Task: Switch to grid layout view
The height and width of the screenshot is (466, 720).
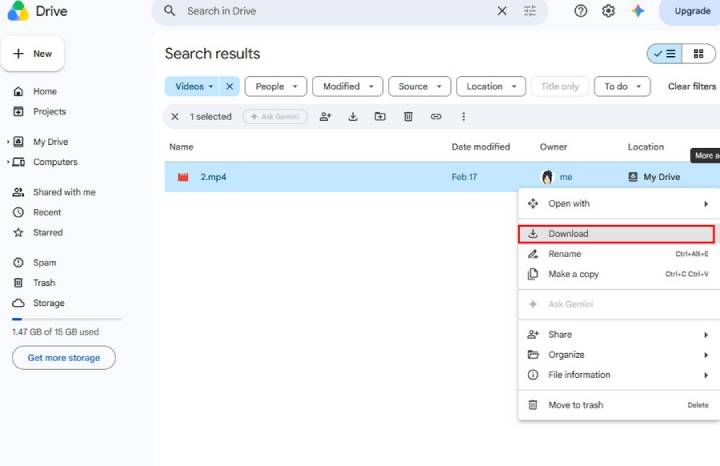Action: pyautogui.click(x=698, y=54)
